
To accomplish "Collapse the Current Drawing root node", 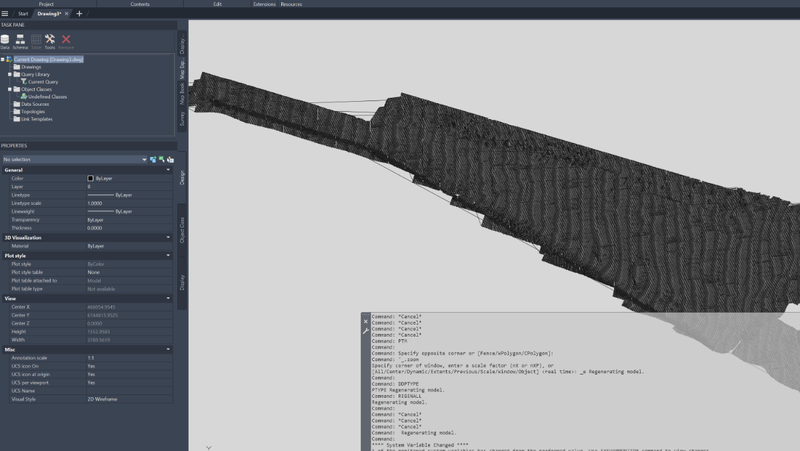I will pyautogui.click(x=3, y=60).
